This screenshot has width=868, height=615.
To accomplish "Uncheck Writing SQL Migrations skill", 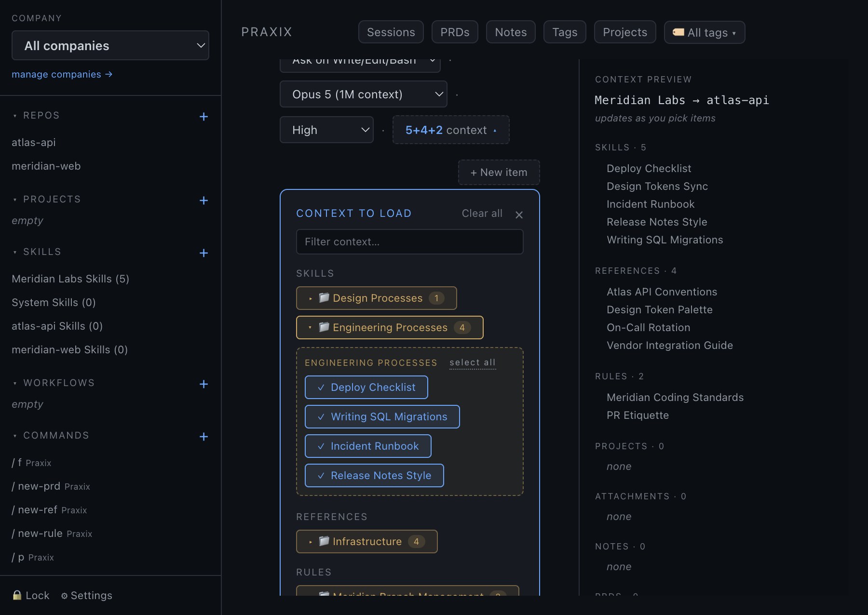I will pyautogui.click(x=382, y=417).
